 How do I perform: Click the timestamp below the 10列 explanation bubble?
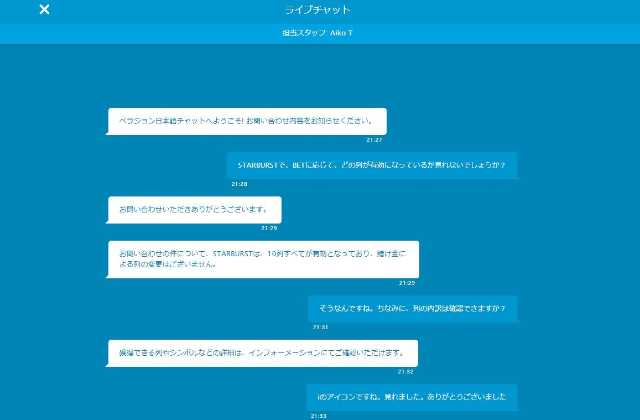click(407, 283)
